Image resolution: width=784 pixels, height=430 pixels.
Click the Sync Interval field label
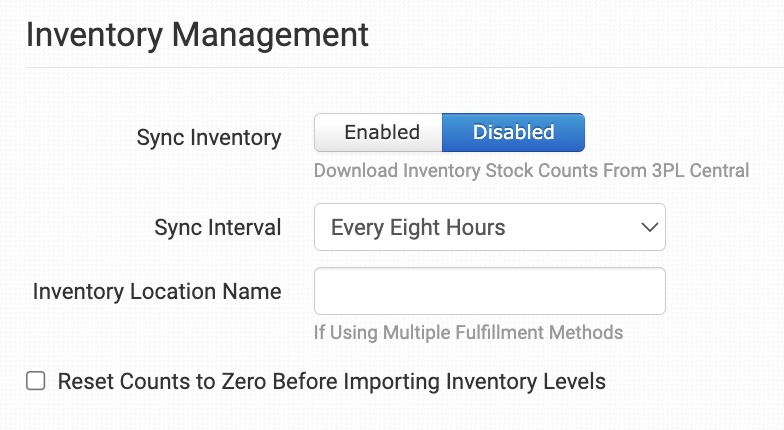coord(217,228)
